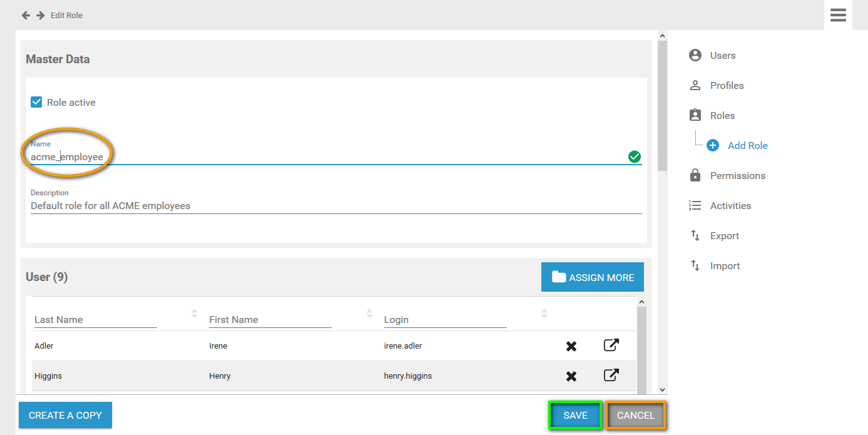This screenshot has width=868, height=435.
Task: Go to Permissions in the sidebar
Action: pyautogui.click(x=737, y=176)
